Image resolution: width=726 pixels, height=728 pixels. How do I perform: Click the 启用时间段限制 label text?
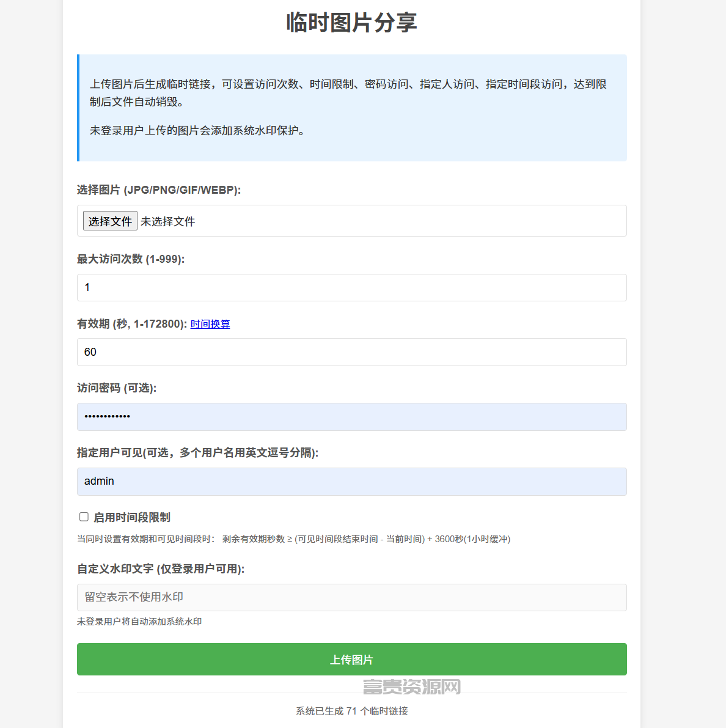132,517
